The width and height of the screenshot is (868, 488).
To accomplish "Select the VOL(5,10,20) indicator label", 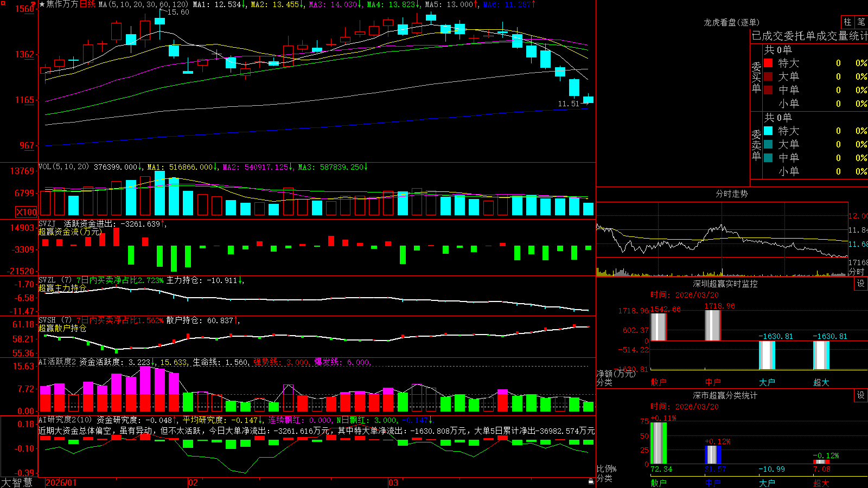I will (x=63, y=167).
